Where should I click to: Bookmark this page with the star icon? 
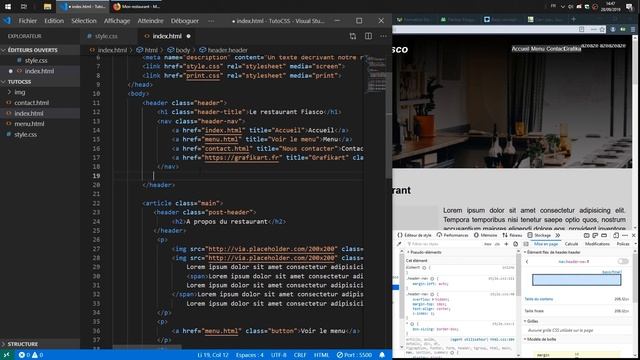point(602,29)
